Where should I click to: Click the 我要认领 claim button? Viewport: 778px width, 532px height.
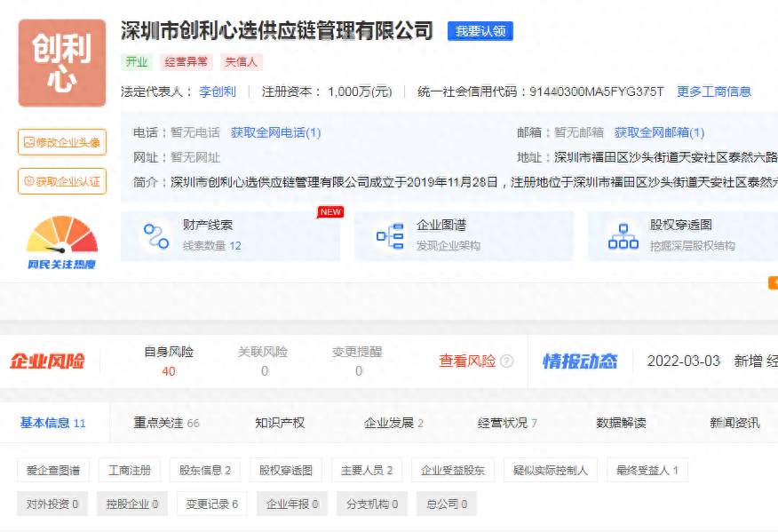(480, 31)
